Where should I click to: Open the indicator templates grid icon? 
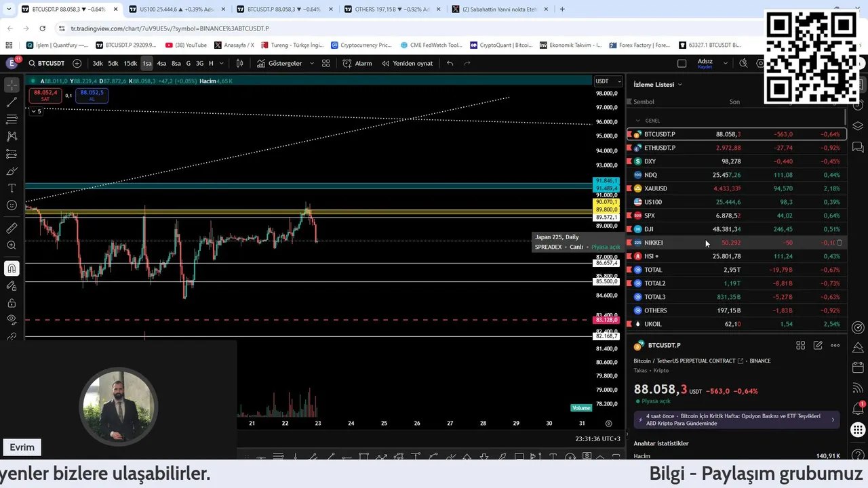pos(326,63)
